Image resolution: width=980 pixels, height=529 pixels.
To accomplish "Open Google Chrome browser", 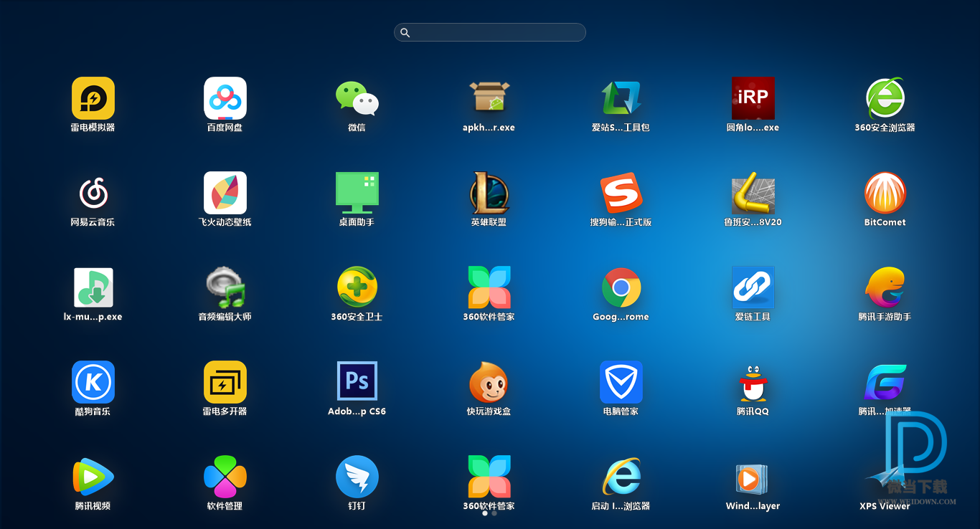I will coord(621,287).
